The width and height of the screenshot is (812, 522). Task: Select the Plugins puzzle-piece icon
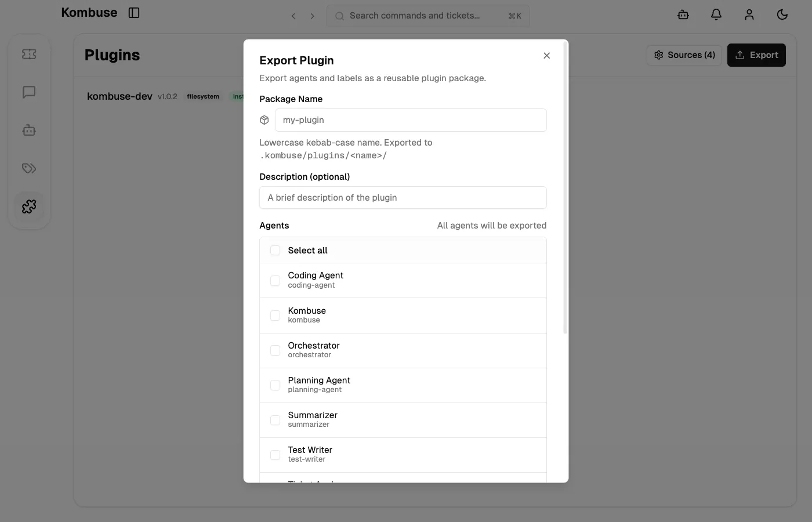(28, 206)
